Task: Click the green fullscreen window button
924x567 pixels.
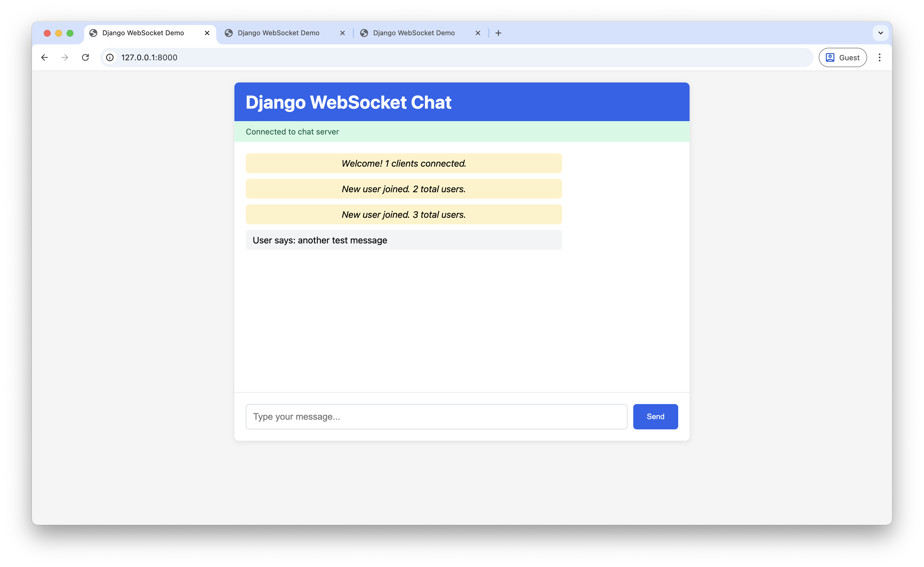Action: [x=70, y=33]
